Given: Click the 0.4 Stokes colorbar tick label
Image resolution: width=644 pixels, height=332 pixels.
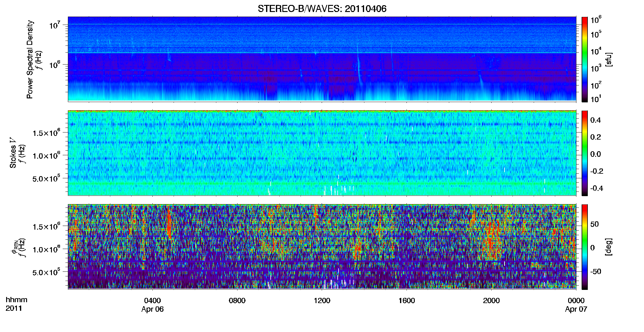Looking at the screenshot, I should tap(595, 120).
